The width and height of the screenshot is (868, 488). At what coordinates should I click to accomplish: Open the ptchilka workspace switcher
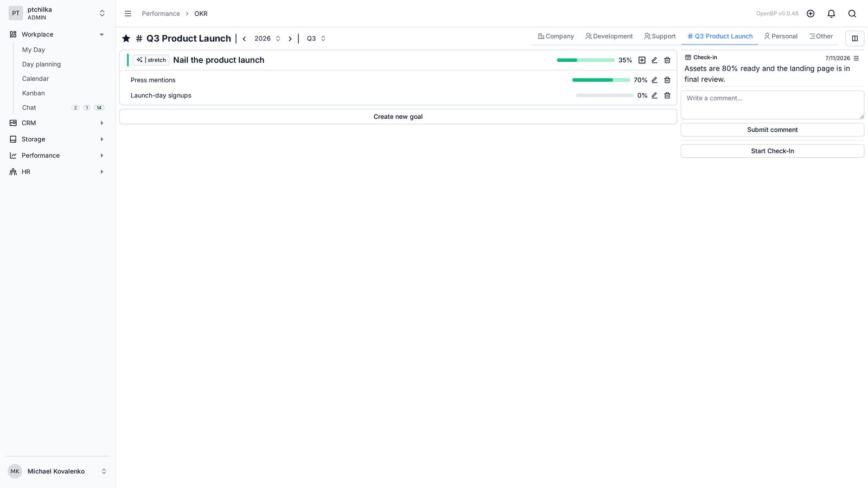pyautogui.click(x=58, y=14)
